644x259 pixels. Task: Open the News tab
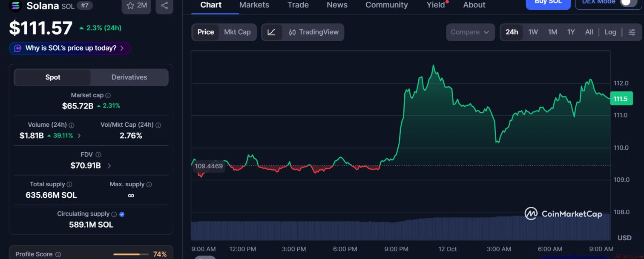coord(337,5)
